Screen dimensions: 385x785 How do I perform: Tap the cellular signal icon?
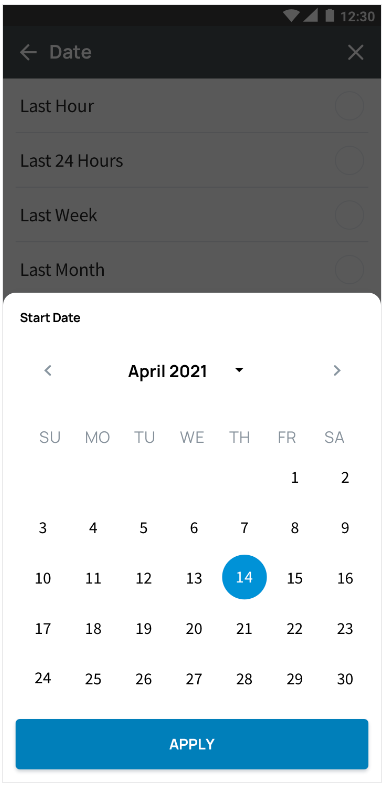click(x=310, y=16)
